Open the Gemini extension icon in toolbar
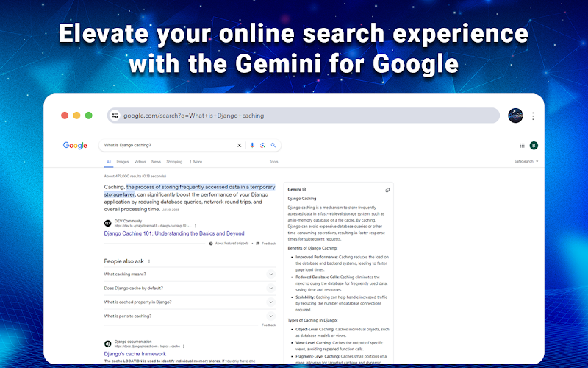This screenshot has width=588, height=368. (515, 116)
